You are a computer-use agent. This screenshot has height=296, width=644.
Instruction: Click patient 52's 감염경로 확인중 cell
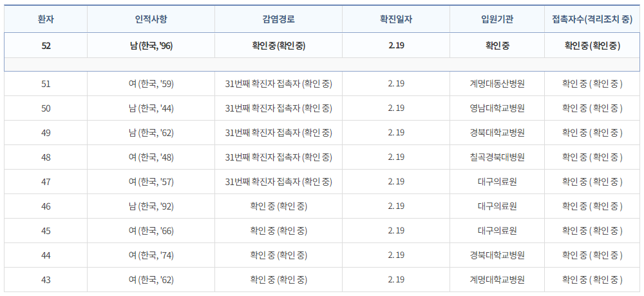(278, 46)
